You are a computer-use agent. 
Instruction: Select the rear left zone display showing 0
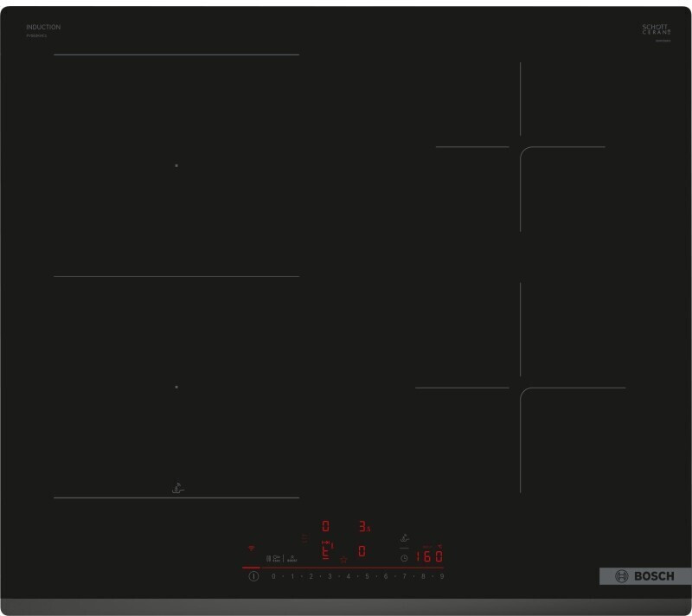point(326,526)
